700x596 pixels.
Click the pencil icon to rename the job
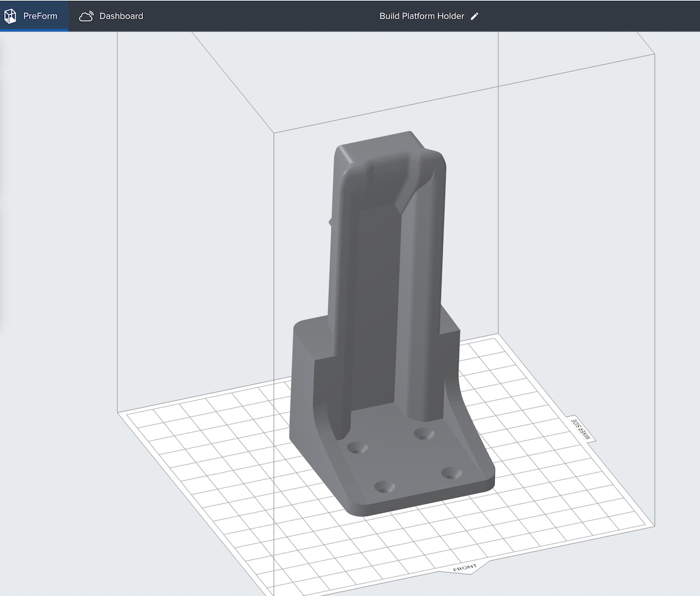tap(474, 16)
